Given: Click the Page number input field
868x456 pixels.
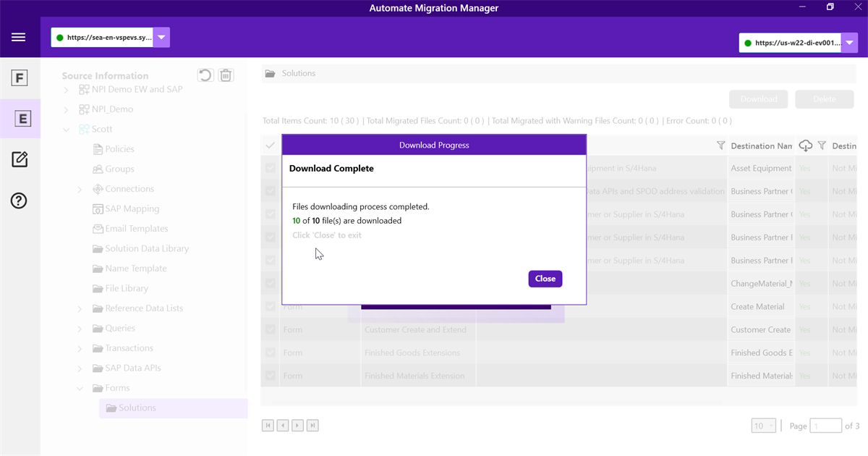Looking at the screenshot, I should 826,426.
